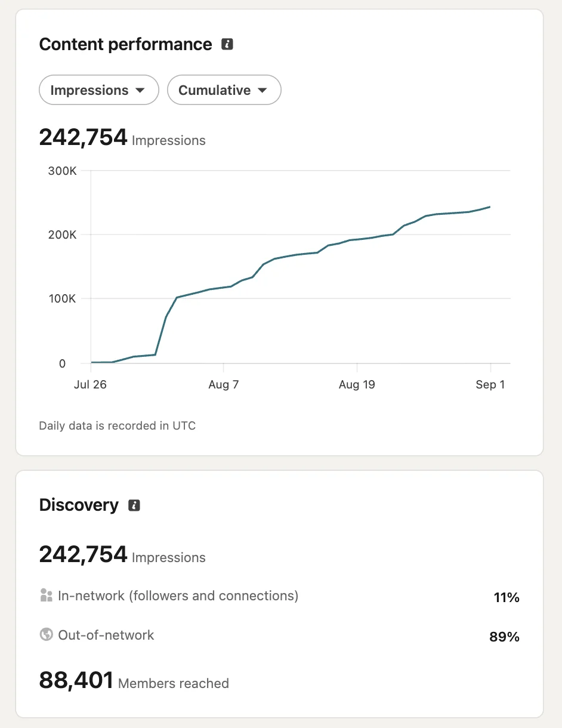
Task: Click the 300K y-axis label
Action: pos(63,171)
